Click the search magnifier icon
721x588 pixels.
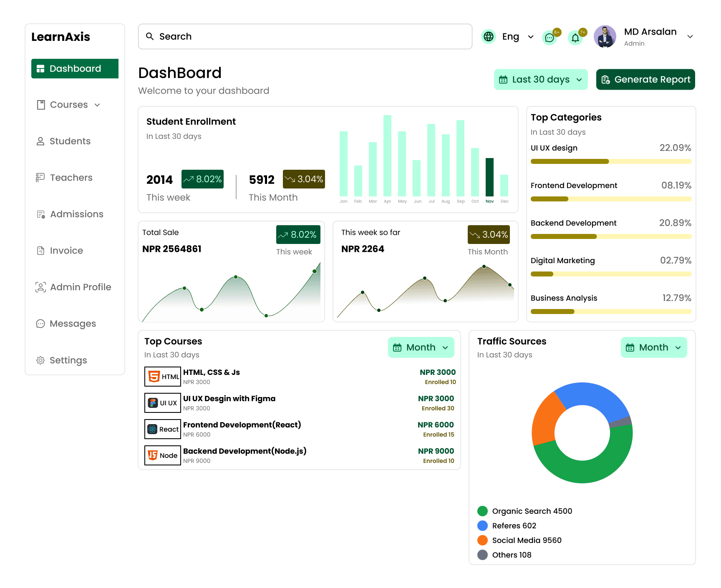click(150, 36)
